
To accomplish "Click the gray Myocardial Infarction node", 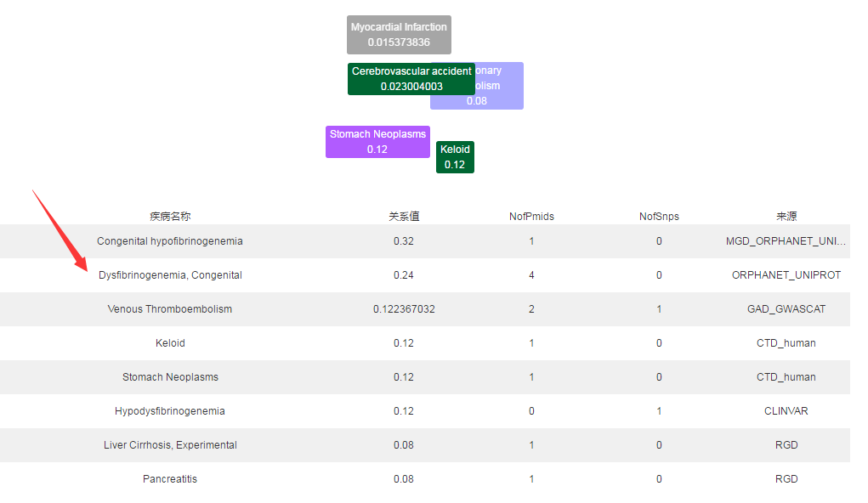I will 399,35.
